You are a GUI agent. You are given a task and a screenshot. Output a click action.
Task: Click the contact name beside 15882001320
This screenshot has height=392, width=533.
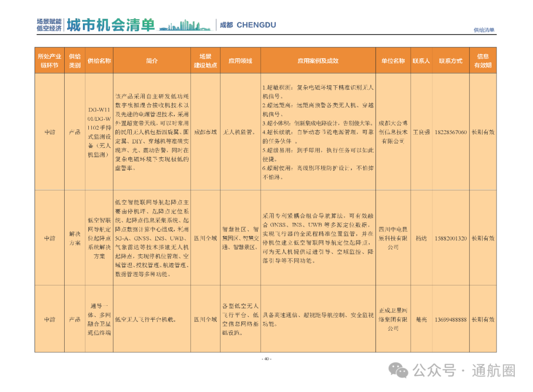click(421, 239)
